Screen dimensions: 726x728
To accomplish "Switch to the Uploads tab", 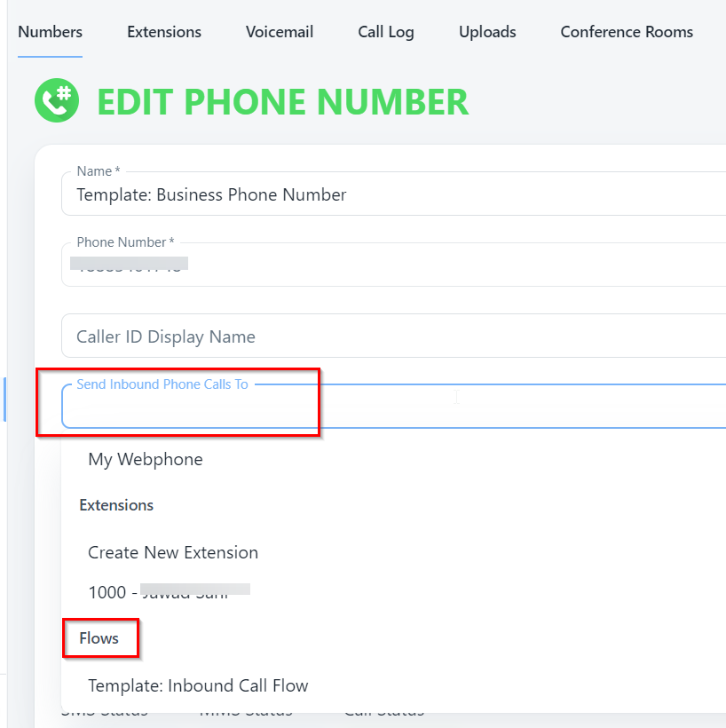I will coord(487,32).
